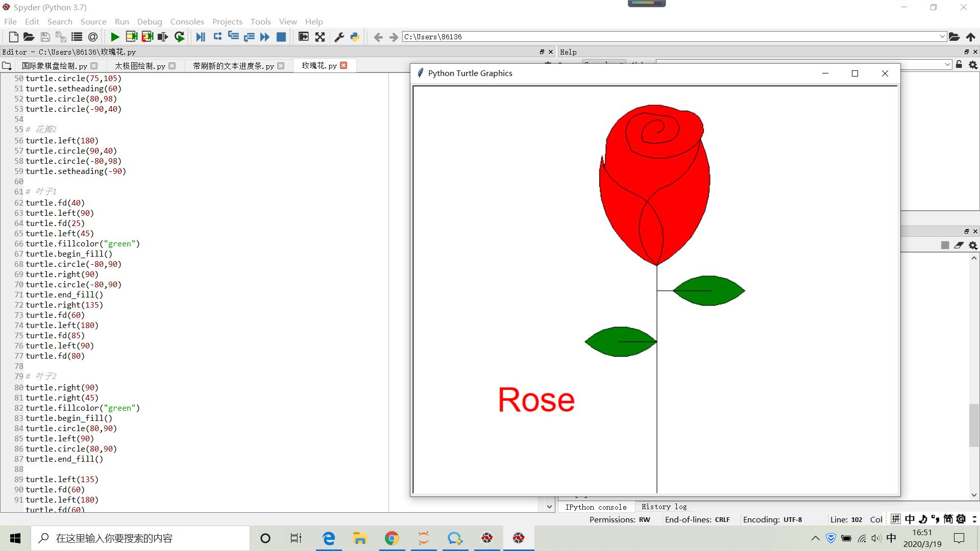Switch to the 太极图绘制.py editor tab

point(140,66)
